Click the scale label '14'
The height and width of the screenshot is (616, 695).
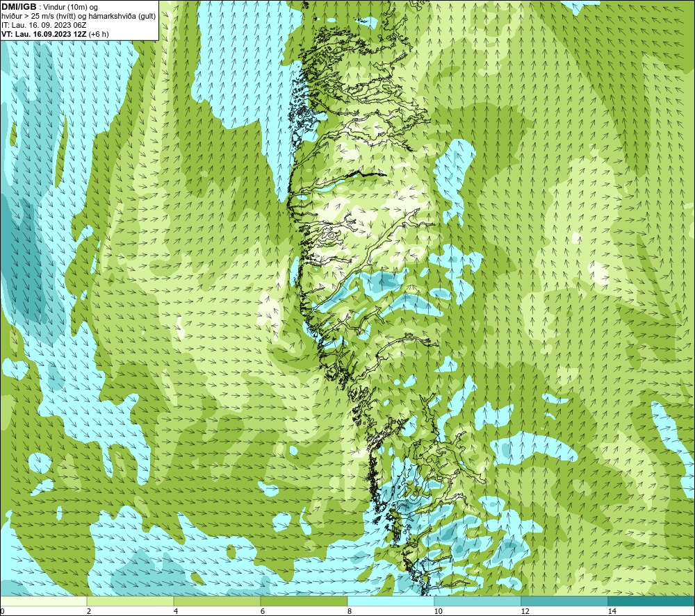[x=612, y=612]
